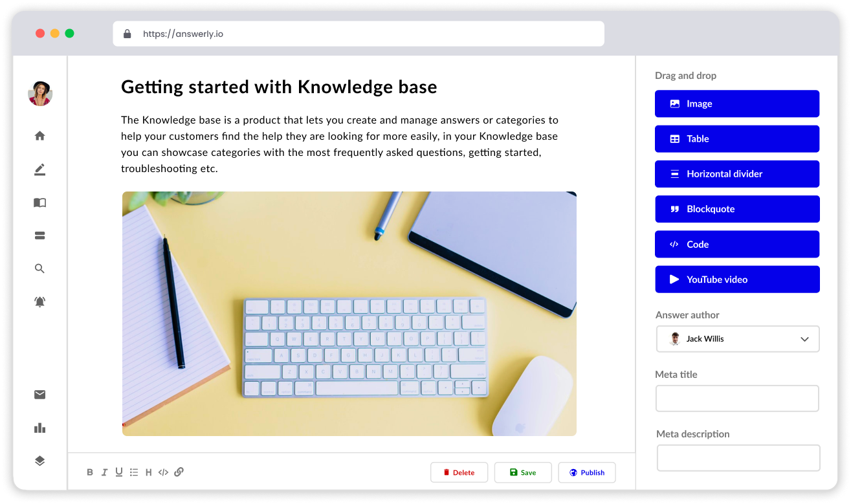
Task: Insert inline code from editor toolbar
Action: point(163,472)
